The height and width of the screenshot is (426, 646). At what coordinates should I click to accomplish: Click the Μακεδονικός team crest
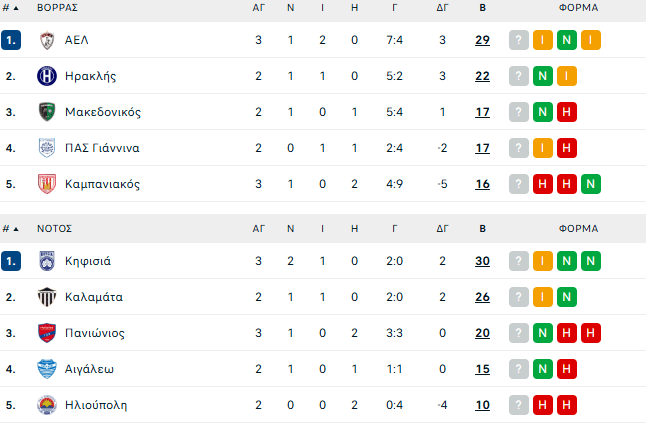46,112
